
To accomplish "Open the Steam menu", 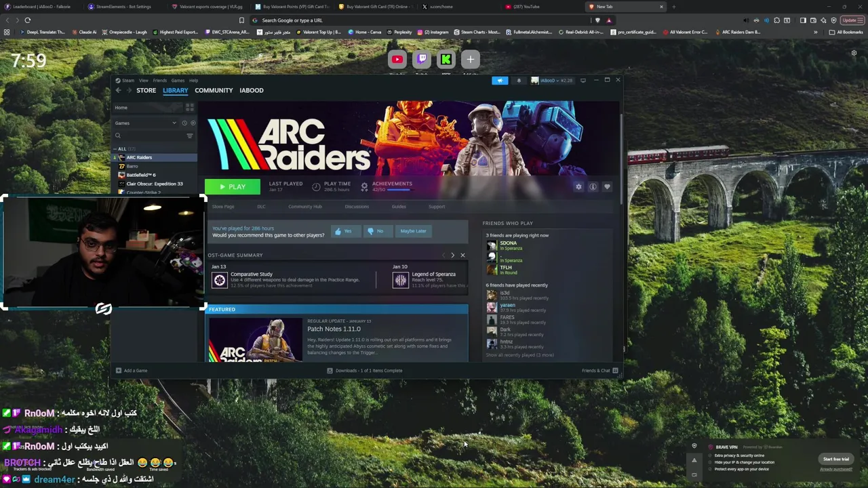I will pyautogui.click(x=128, y=81).
